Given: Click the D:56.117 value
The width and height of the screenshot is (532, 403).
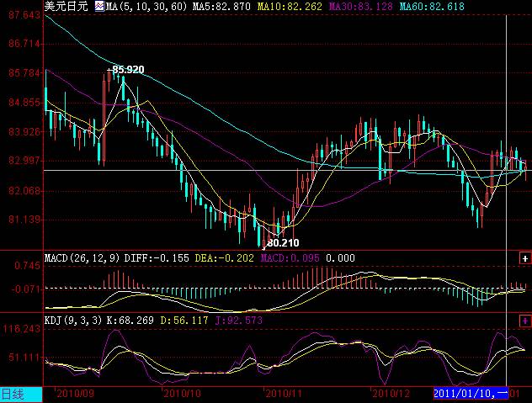Looking at the screenshot, I should [184, 321].
